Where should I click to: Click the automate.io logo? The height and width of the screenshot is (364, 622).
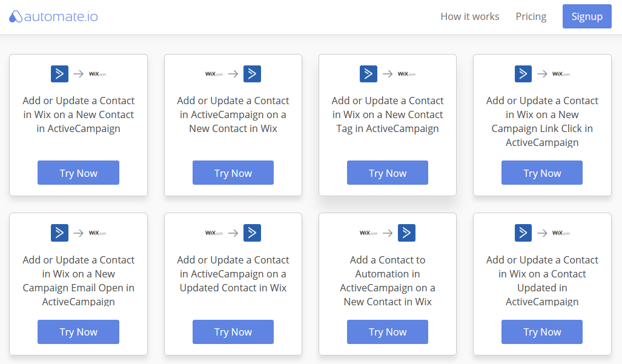pos(53,16)
